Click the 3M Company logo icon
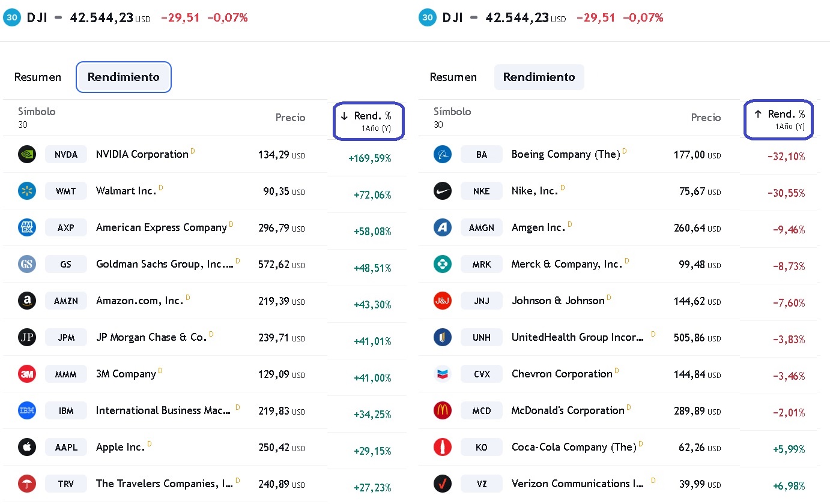 point(27,374)
